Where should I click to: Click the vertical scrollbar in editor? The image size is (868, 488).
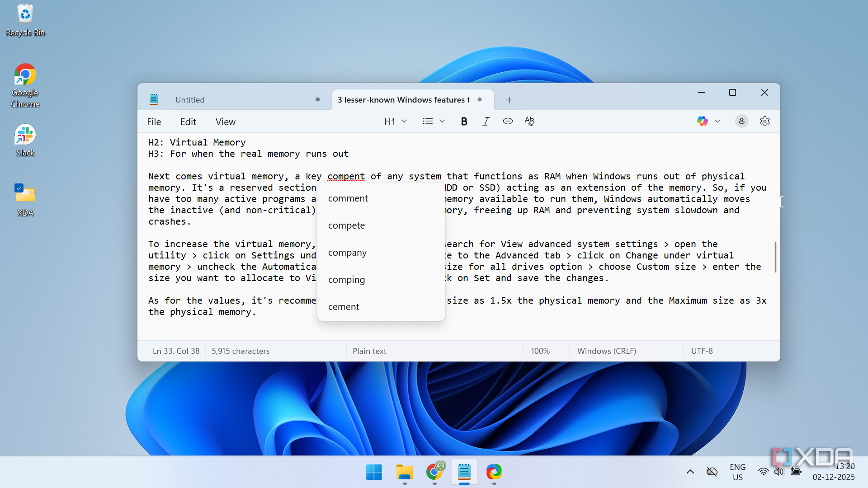click(775, 257)
